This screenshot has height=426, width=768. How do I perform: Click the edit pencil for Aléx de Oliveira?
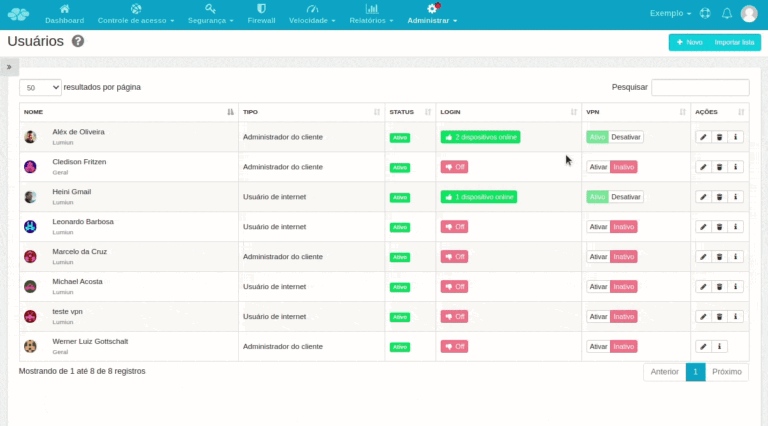click(703, 137)
